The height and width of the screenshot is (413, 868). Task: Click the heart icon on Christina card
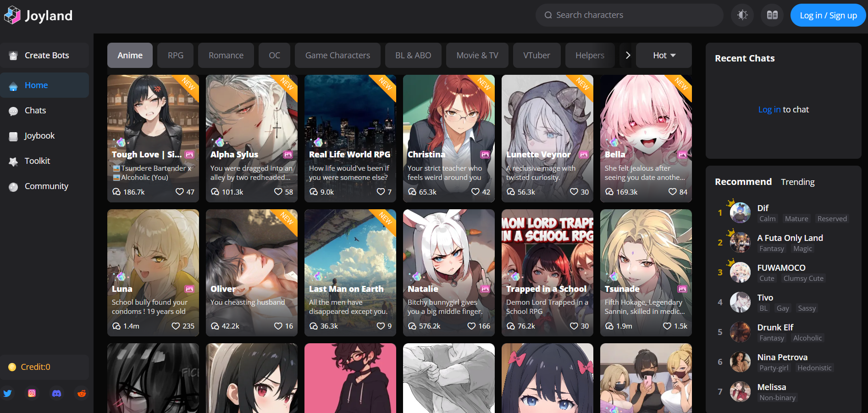point(475,192)
